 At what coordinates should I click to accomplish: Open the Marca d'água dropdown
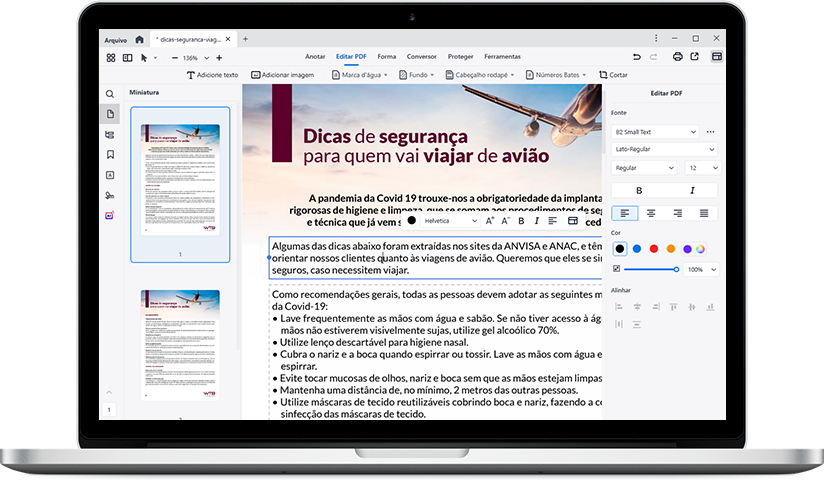[359, 75]
